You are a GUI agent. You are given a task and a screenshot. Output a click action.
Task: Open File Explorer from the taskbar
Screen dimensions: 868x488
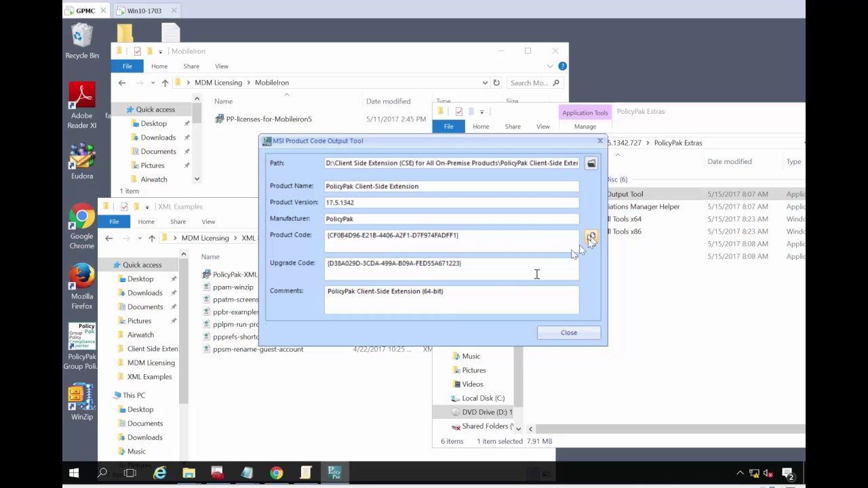pyautogui.click(x=189, y=473)
